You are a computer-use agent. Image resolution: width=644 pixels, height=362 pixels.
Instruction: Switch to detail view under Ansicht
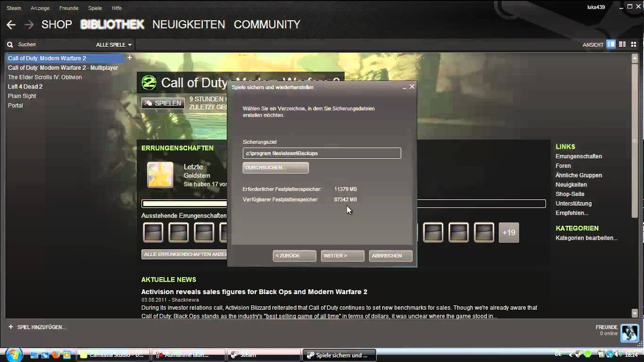click(611, 44)
